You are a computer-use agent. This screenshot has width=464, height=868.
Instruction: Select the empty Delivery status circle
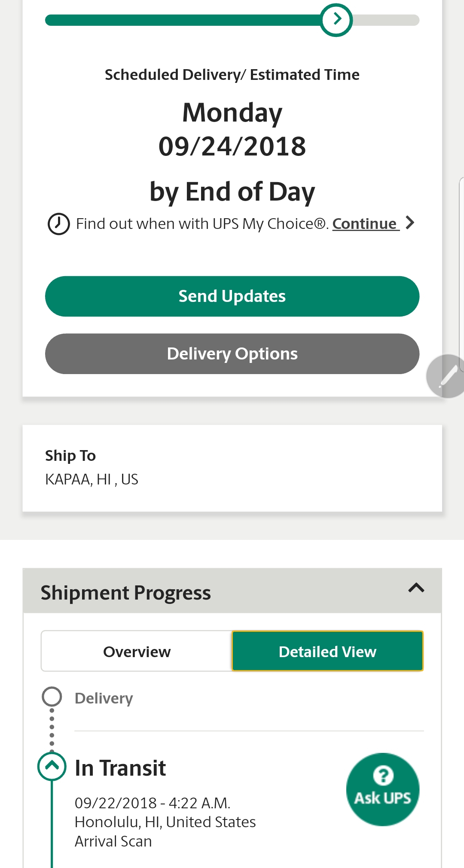(x=52, y=697)
